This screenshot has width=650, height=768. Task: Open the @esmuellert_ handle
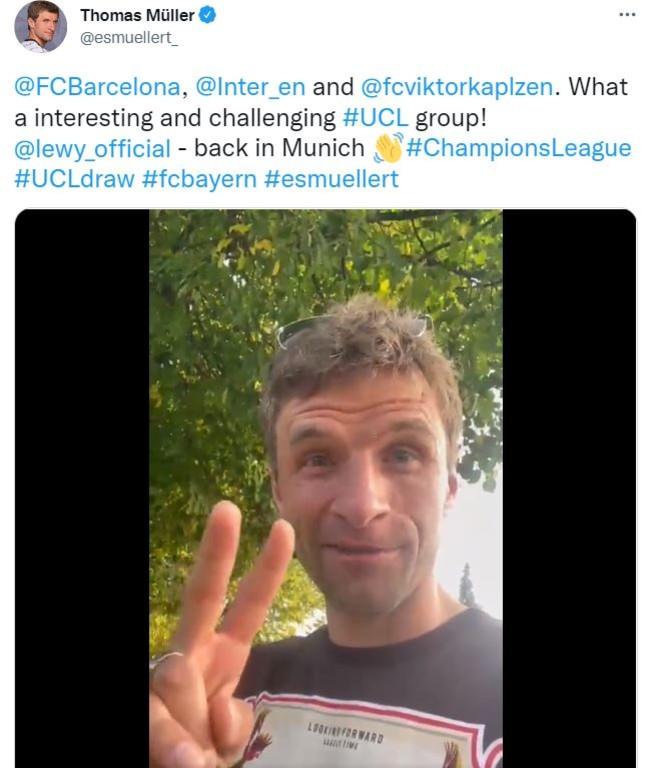(x=129, y=38)
